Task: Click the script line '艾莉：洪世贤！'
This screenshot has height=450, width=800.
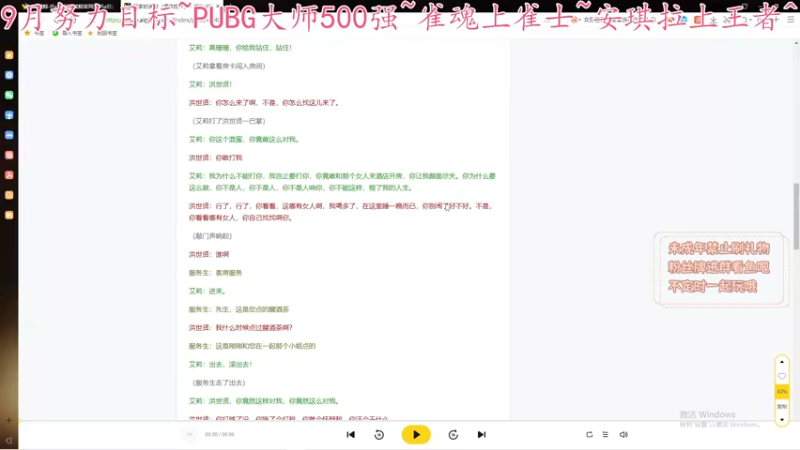Action: pos(210,84)
